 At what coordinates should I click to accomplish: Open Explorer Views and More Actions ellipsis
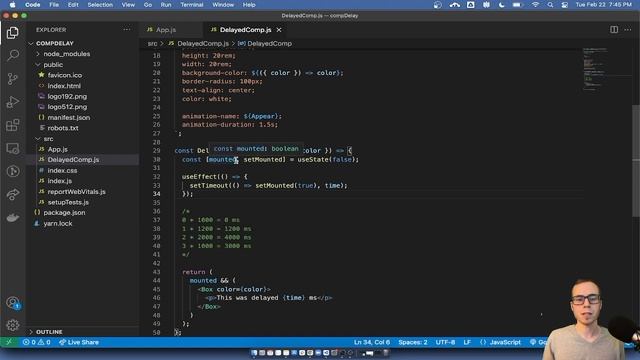point(127,29)
